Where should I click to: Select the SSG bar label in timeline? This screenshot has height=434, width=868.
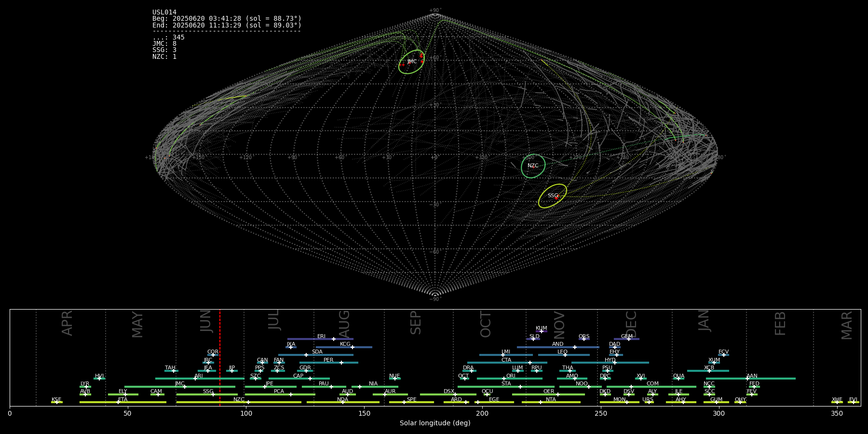point(208,392)
